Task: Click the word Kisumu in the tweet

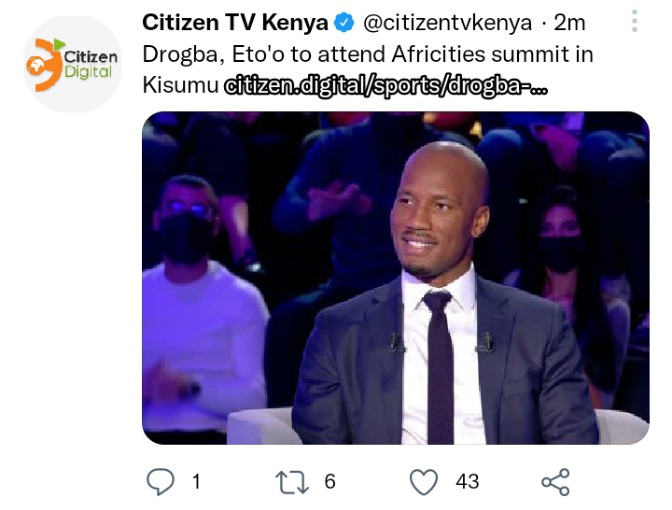Action: pyautogui.click(x=180, y=85)
